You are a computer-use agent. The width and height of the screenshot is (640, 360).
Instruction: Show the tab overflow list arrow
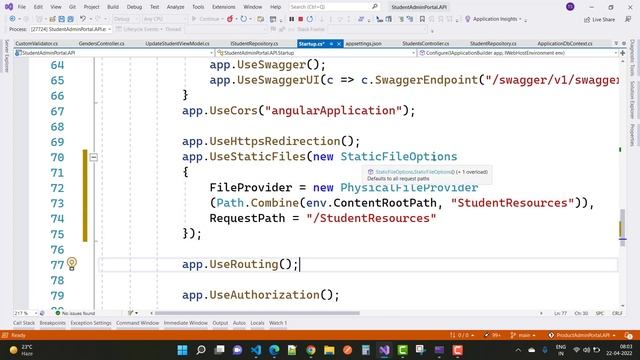(x=616, y=43)
